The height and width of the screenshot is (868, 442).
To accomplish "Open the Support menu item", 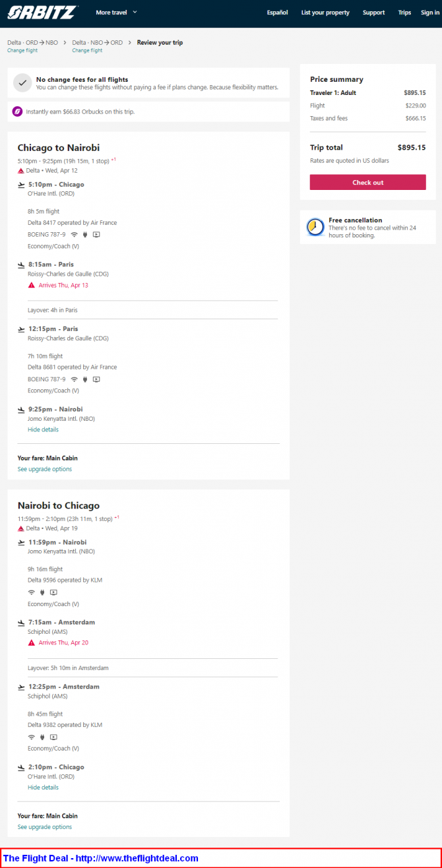I will [x=373, y=13].
